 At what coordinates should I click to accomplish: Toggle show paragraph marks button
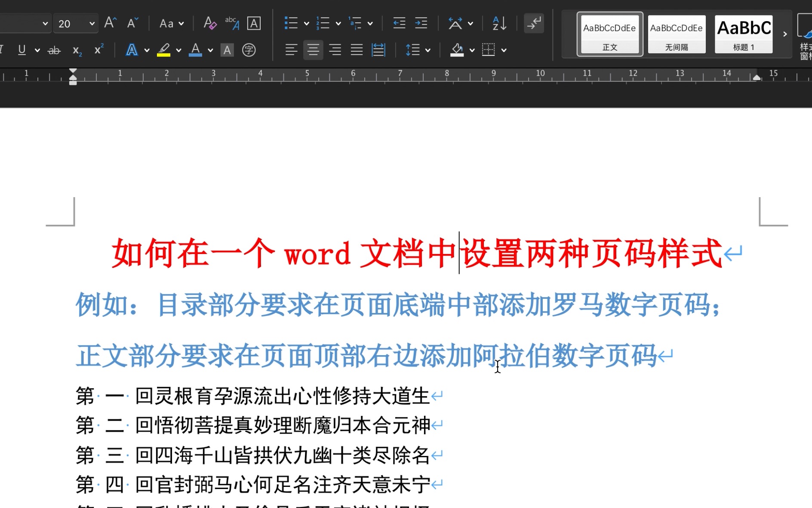click(534, 23)
